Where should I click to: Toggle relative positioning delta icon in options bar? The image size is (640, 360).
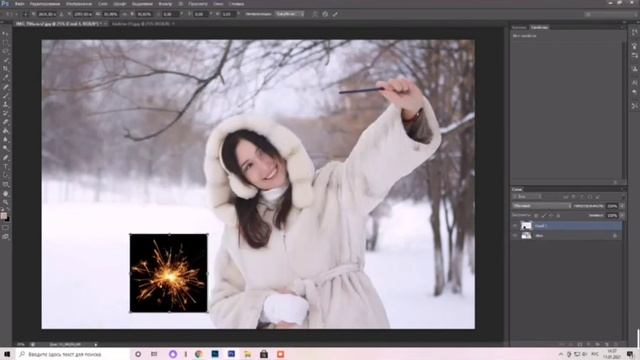[x=61, y=14]
